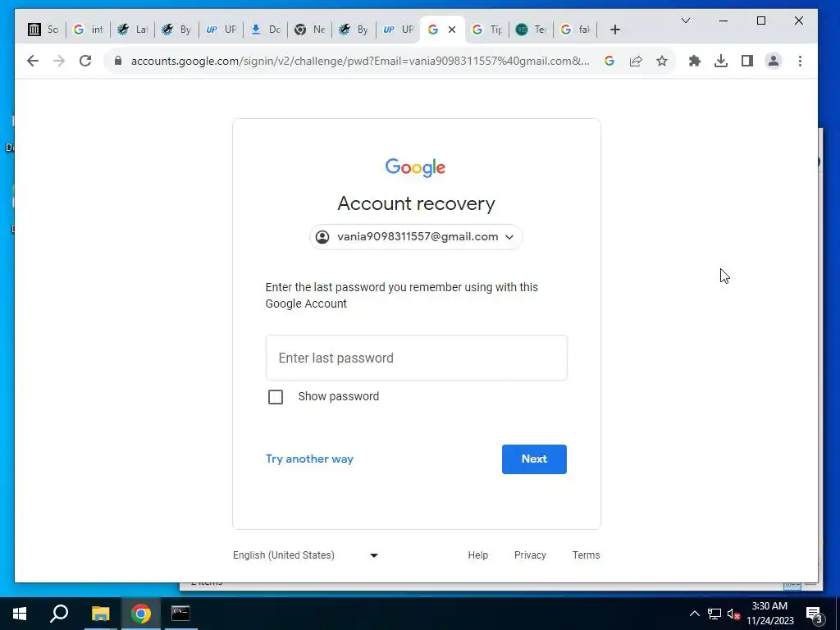This screenshot has width=840, height=630.
Task: Switch to the 'Tip' Google tab
Action: coord(487,30)
